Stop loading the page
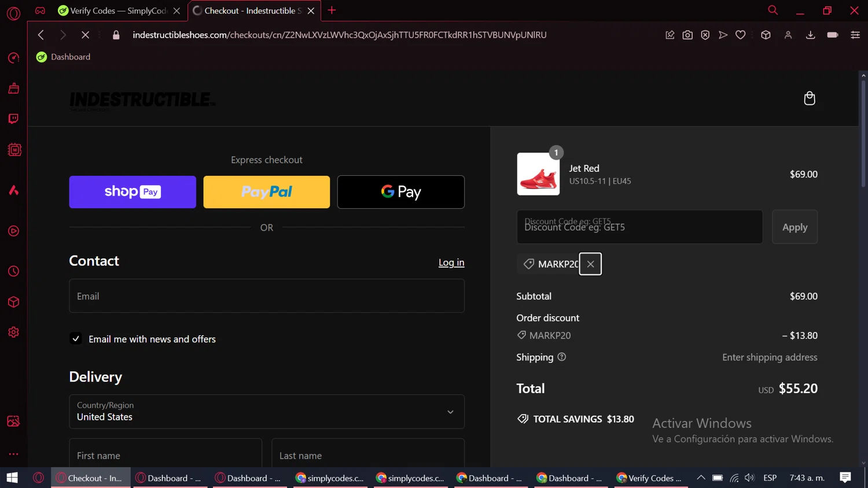The width and height of the screenshot is (868, 488). (x=85, y=35)
